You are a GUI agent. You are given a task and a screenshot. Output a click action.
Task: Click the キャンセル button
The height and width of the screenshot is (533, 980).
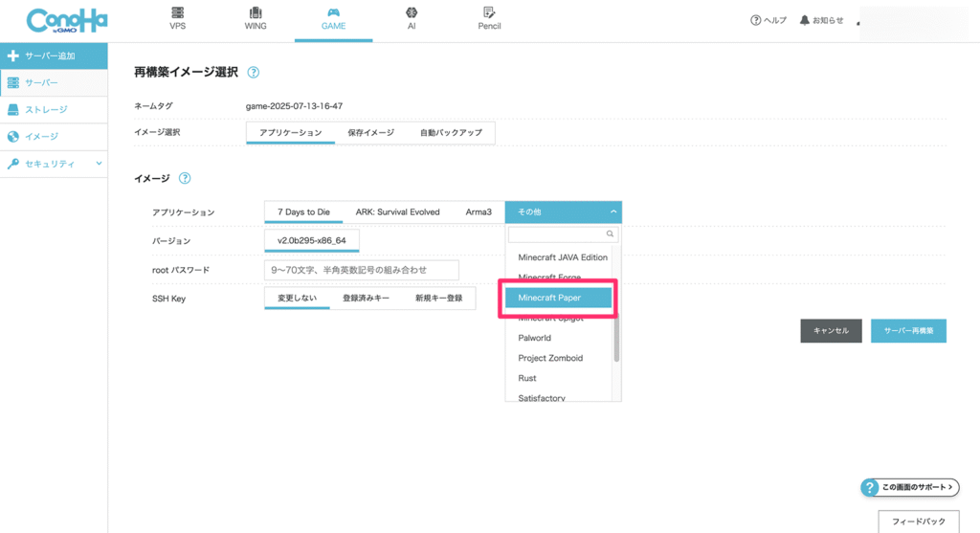point(831,330)
